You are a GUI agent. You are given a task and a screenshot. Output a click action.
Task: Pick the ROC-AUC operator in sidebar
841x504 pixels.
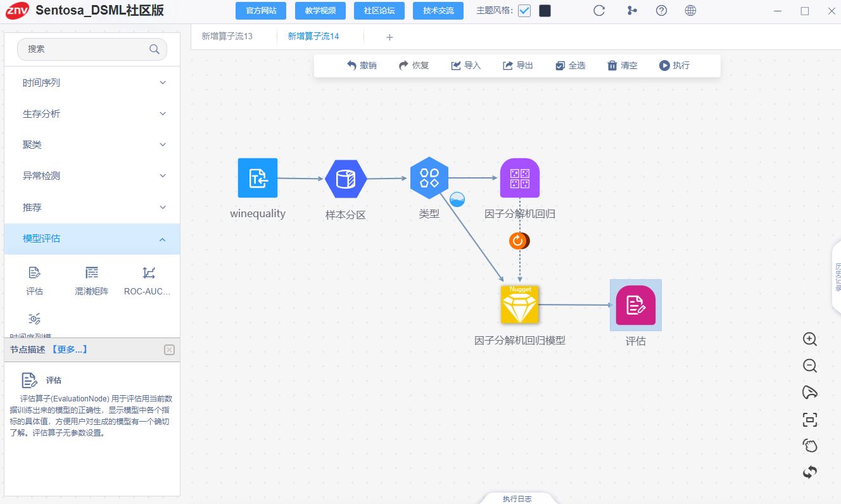tap(148, 281)
